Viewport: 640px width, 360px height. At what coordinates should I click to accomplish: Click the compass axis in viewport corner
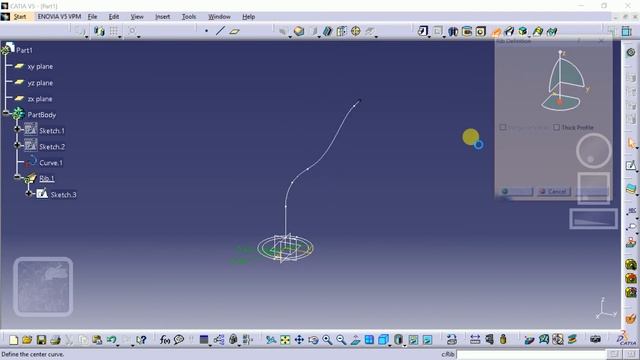coord(606,309)
